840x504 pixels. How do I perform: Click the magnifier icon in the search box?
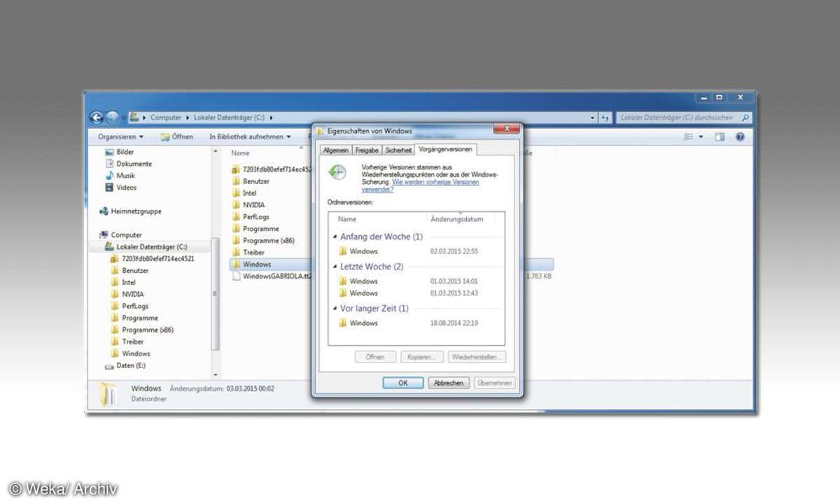tap(745, 118)
